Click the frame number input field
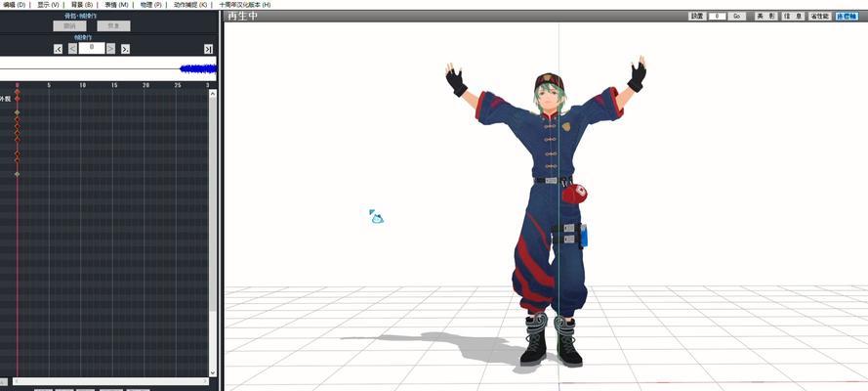868x391 pixels. tap(92, 48)
